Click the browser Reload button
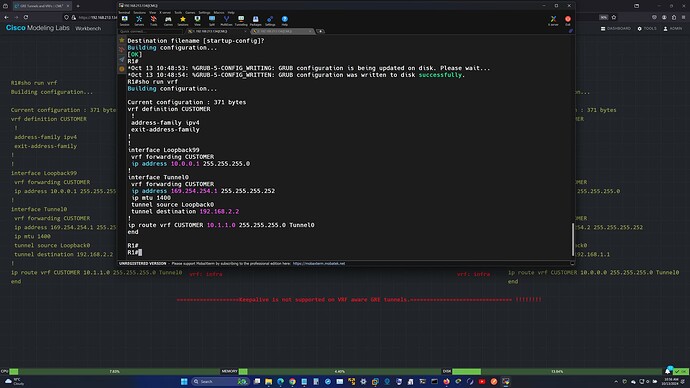The image size is (690, 388). (26, 17)
